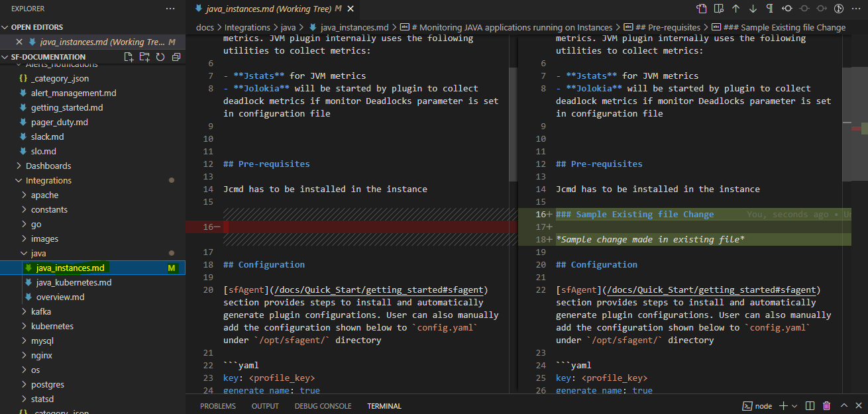The image size is (868, 414).
Task: Toggle inline diff view via toolbar icon
Action: tap(718, 9)
